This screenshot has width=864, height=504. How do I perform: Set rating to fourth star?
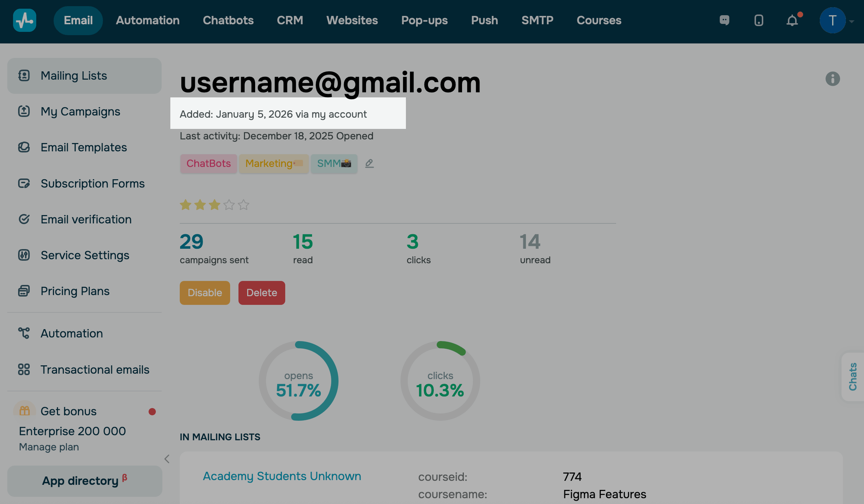229,205
